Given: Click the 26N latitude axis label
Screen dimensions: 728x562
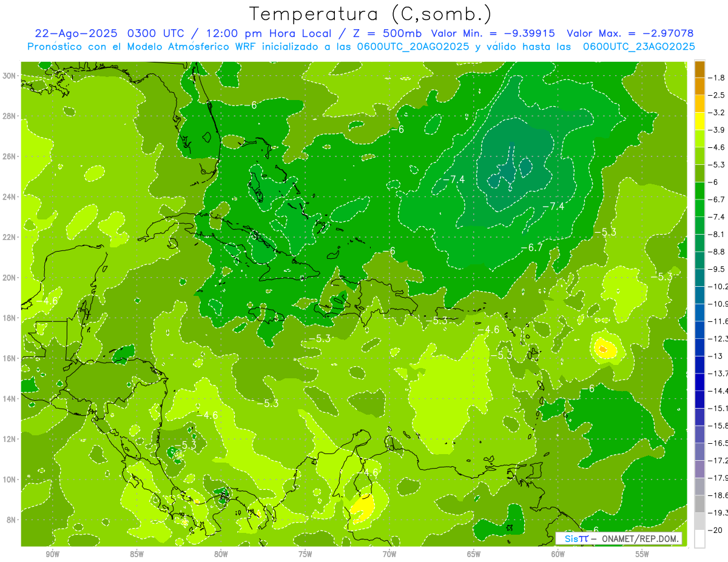Looking at the screenshot, I should pyautogui.click(x=10, y=156).
